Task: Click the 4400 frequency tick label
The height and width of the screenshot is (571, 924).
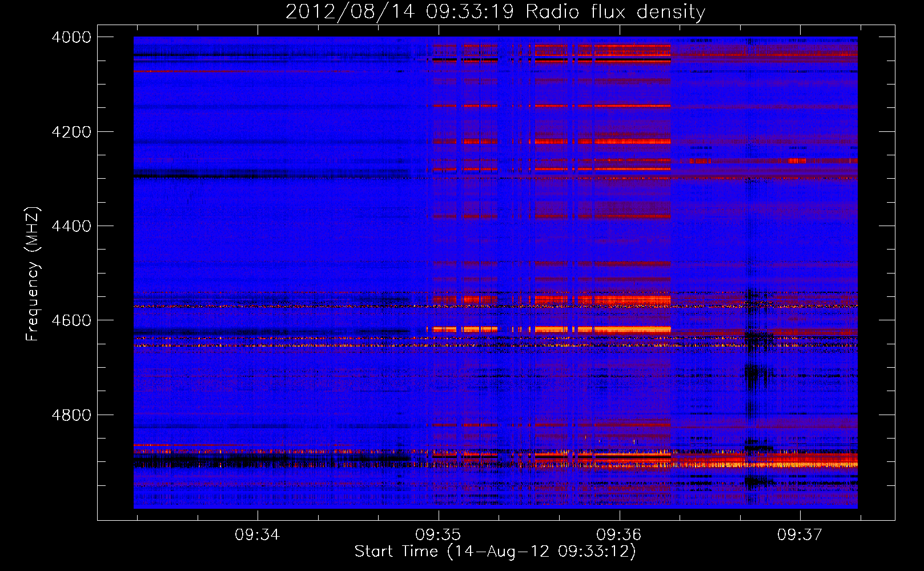Action: tap(71, 226)
